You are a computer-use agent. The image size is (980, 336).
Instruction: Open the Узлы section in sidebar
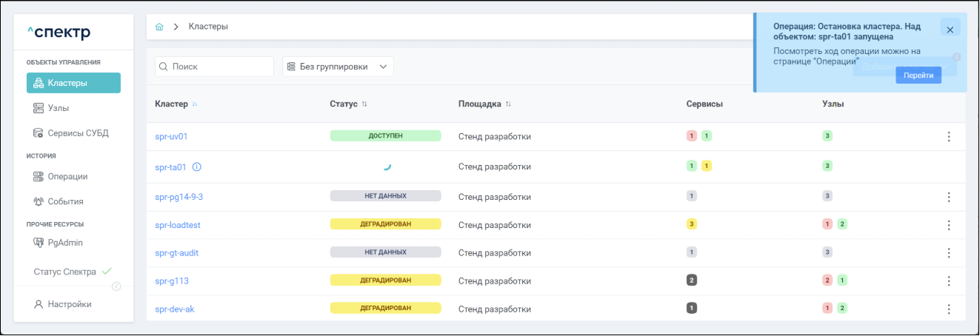59,108
